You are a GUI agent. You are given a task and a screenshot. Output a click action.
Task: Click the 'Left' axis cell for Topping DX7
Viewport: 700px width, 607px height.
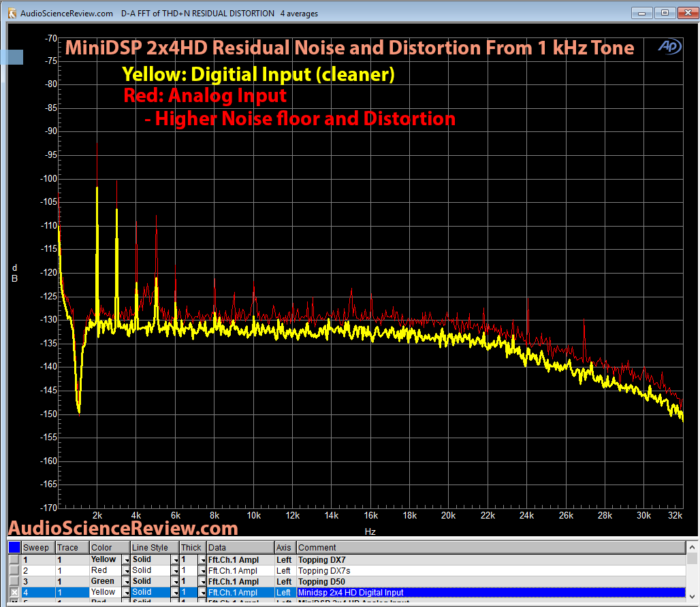(x=284, y=560)
